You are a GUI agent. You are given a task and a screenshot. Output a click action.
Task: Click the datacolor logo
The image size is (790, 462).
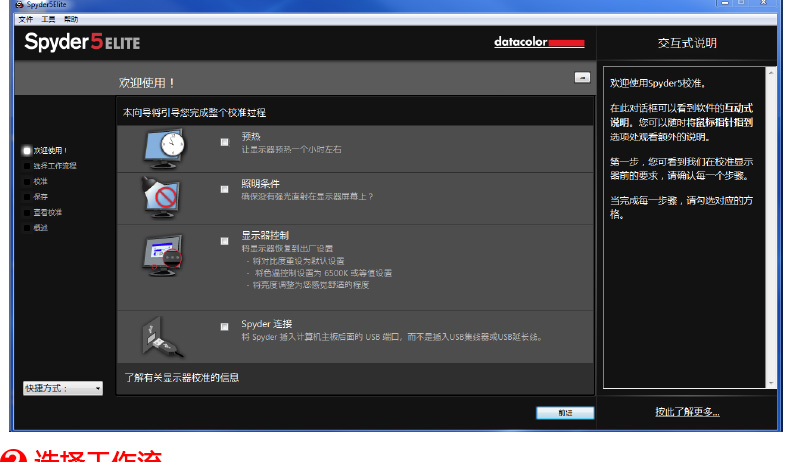pyautogui.click(x=539, y=42)
